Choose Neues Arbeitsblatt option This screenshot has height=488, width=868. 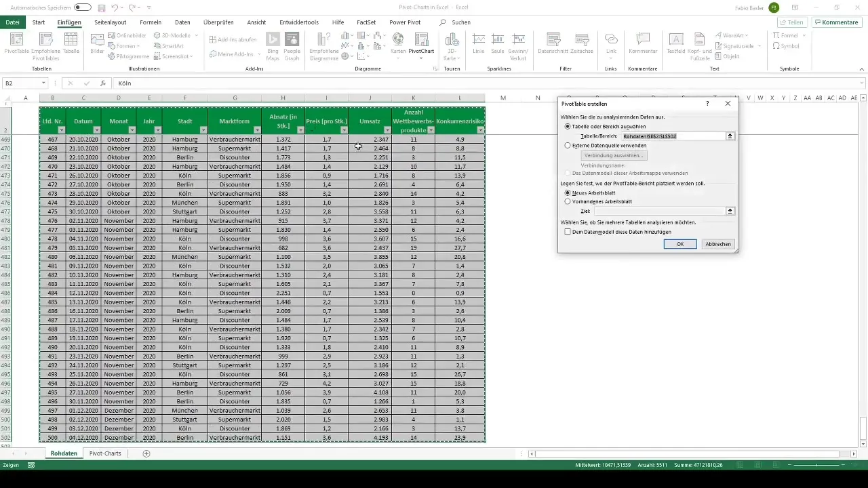[x=568, y=192]
